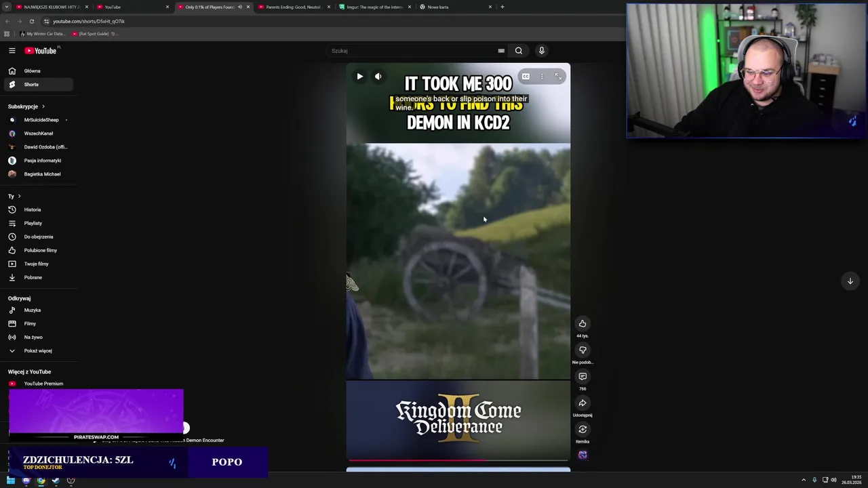Dislike the Short (Nie podoba)
The image size is (868, 488).
pyautogui.click(x=583, y=350)
